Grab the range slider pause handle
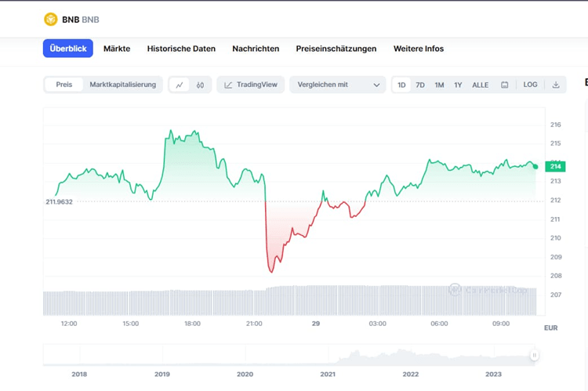The height and width of the screenshot is (391, 588). [535, 355]
